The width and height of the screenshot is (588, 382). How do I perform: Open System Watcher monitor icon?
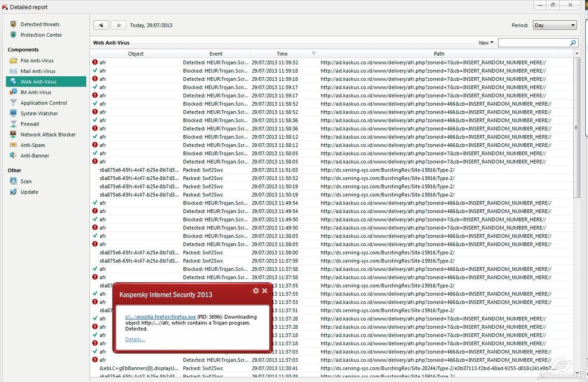point(13,114)
